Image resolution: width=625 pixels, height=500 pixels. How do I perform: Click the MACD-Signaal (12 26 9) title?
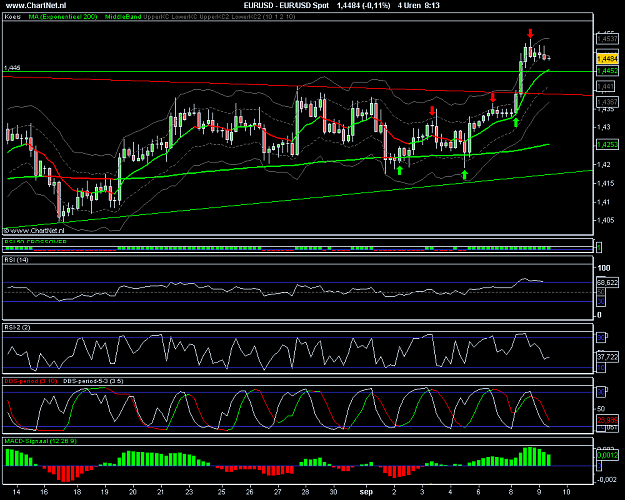coord(40,441)
